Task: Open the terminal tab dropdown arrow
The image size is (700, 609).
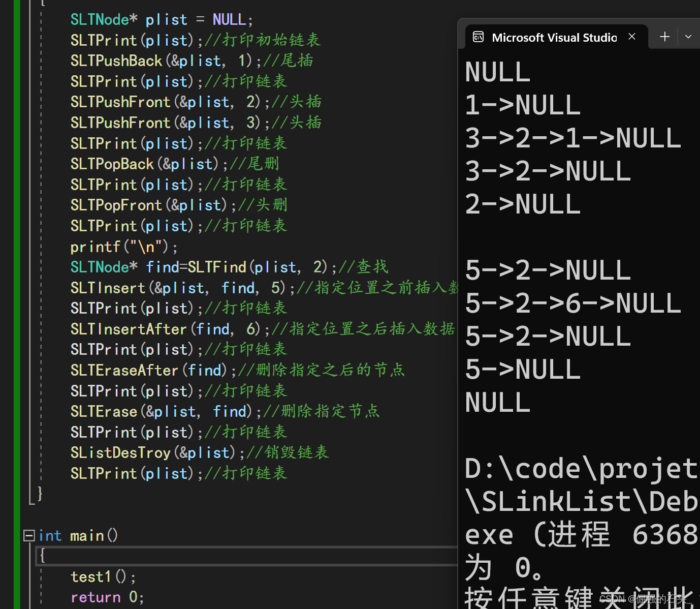Action: point(688,37)
